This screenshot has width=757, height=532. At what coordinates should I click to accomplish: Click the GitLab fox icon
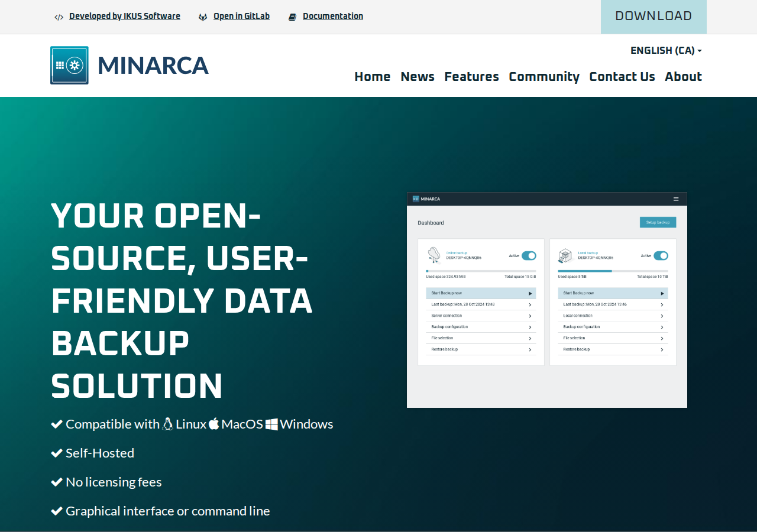click(x=203, y=17)
